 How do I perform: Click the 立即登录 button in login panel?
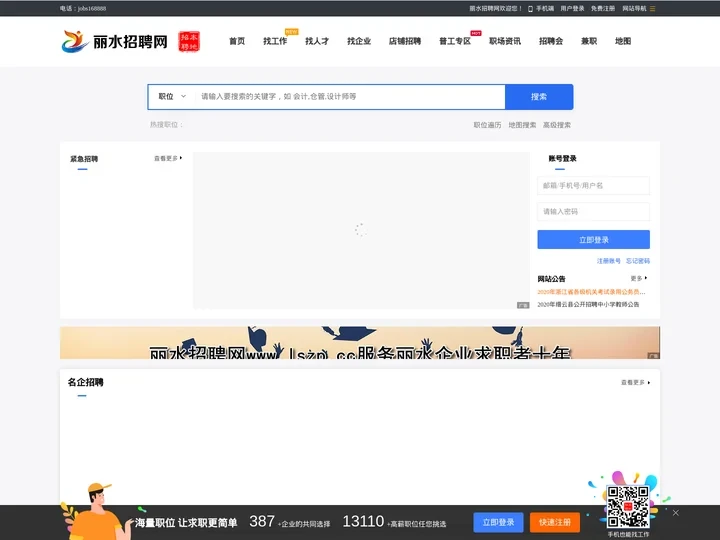tap(593, 240)
